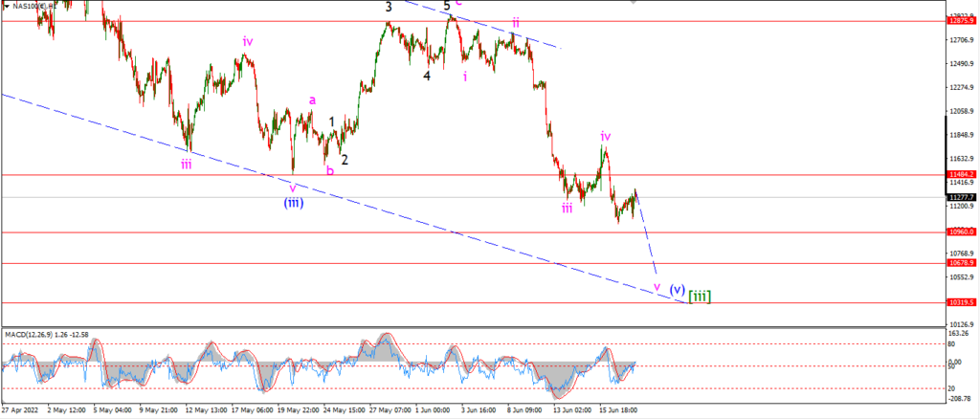
Task: Select the black wave label 1
Action: click(x=332, y=121)
